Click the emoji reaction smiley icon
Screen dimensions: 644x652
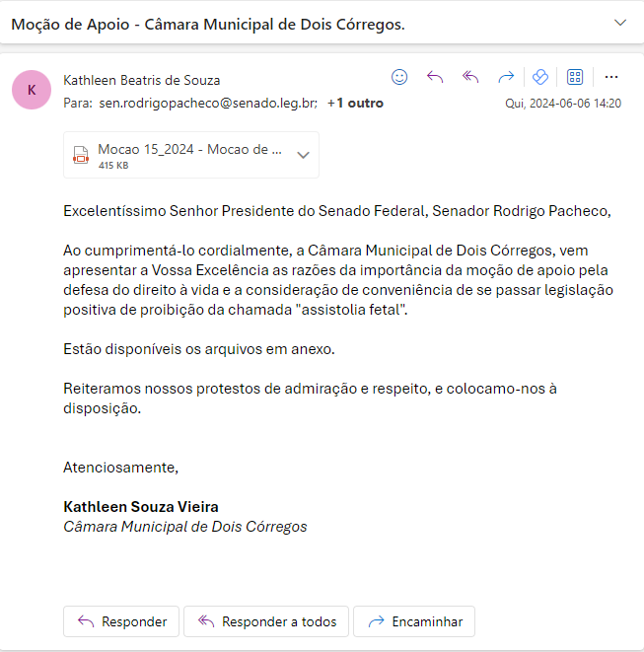coord(399,77)
